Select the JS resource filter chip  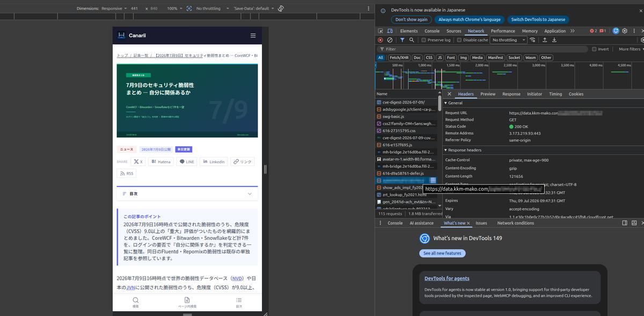point(440,58)
